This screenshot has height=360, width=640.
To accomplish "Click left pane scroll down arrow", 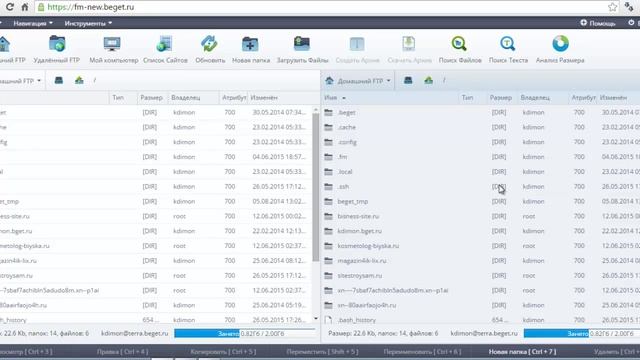I will [x=316, y=319].
